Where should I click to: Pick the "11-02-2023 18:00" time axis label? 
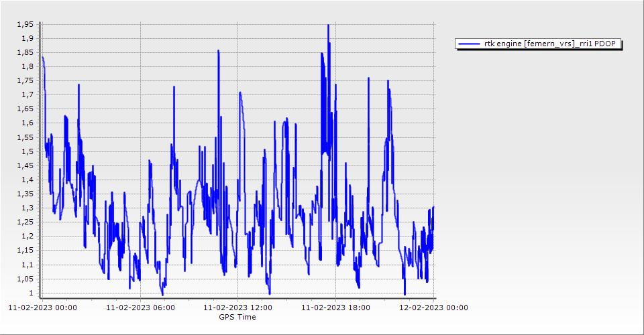click(335, 308)
